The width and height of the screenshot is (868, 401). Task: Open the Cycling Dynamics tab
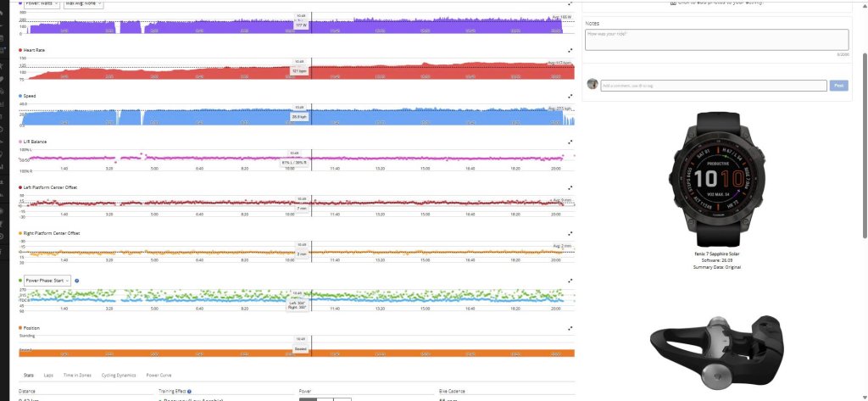119,375
